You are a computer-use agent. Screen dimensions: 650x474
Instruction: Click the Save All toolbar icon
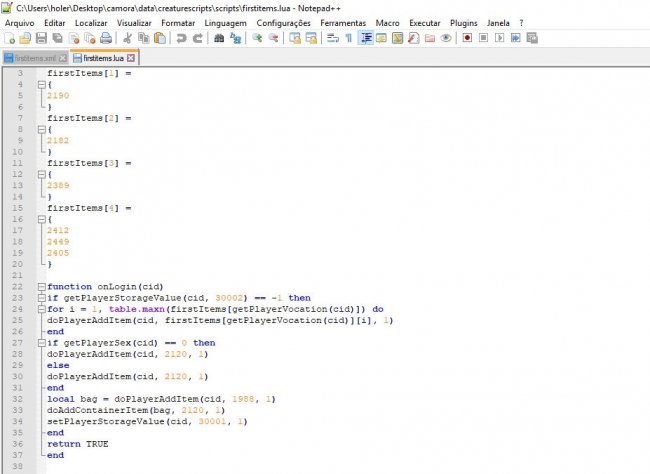coord(58,39)
